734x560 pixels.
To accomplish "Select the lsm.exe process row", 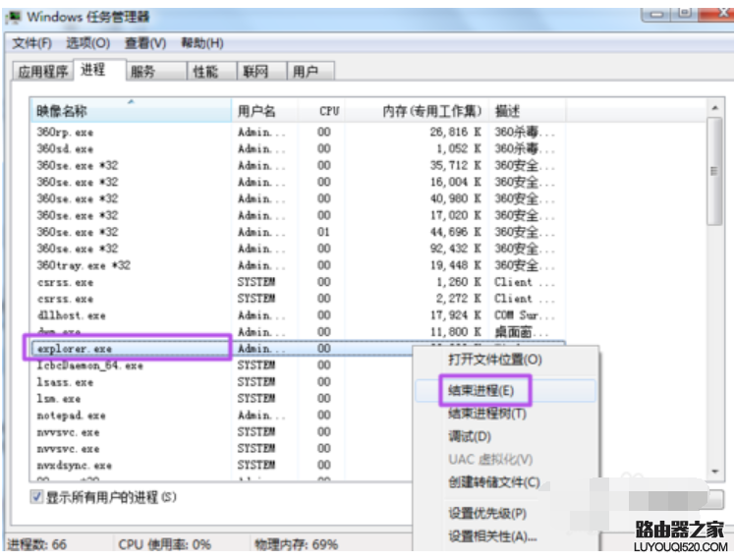I will coord(222,399).
